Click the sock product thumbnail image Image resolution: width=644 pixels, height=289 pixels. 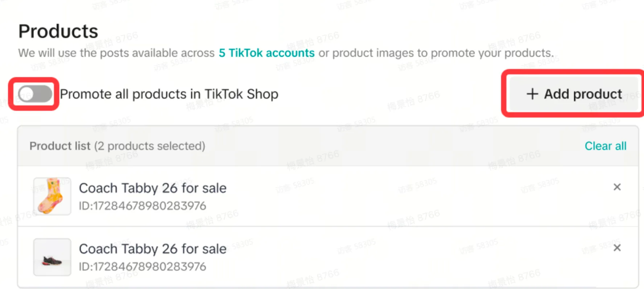[52, 196]
